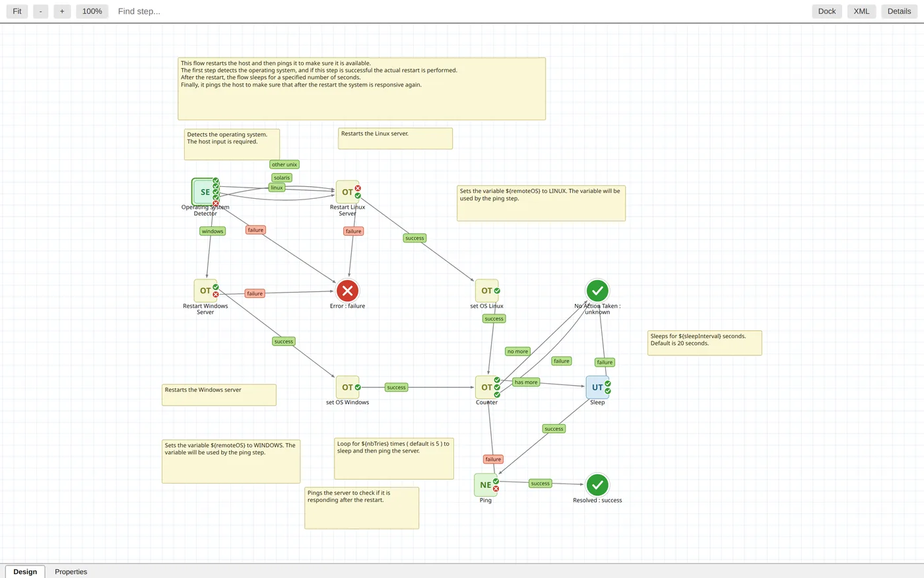Viewport: 924px width, 578px height.
Task: Select the Restart Linux Server node icon
Action: [347, 192]
